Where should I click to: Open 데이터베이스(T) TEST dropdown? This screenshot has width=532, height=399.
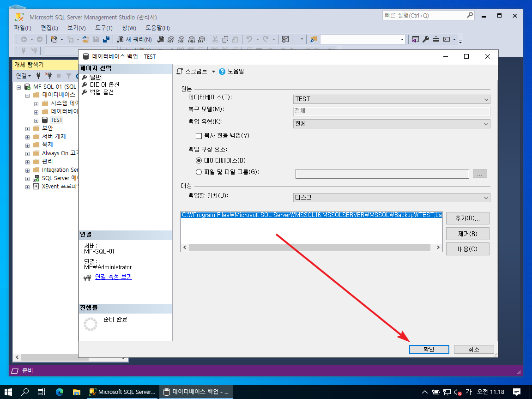pyautogui.click(x=392, y=99)
